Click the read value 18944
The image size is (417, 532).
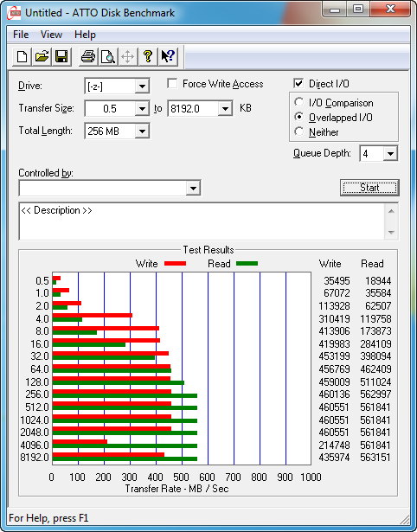[x=378, y=281]
